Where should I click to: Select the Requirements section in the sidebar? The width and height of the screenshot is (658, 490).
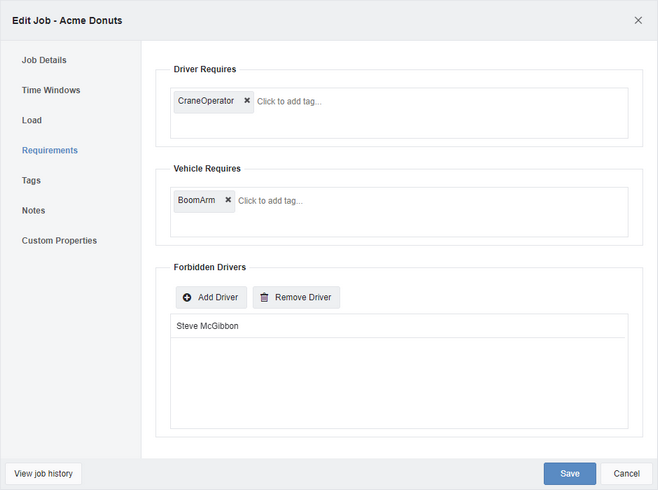pos(50,150)
